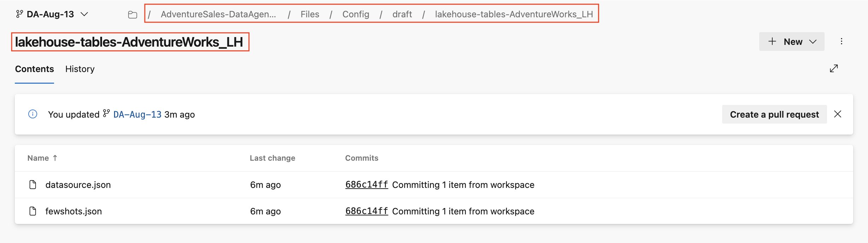Screen dimensions: 868x243
Task: Open the datasource.json file
Action: (x=78, y=185)
